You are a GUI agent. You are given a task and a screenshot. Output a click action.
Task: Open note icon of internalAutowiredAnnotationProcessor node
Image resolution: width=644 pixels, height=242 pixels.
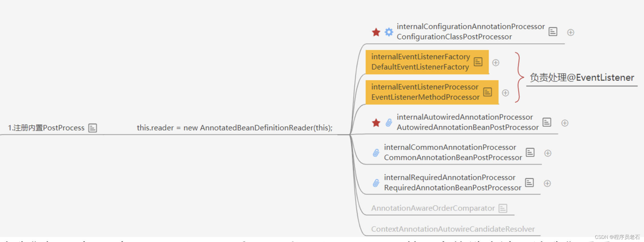547,122
